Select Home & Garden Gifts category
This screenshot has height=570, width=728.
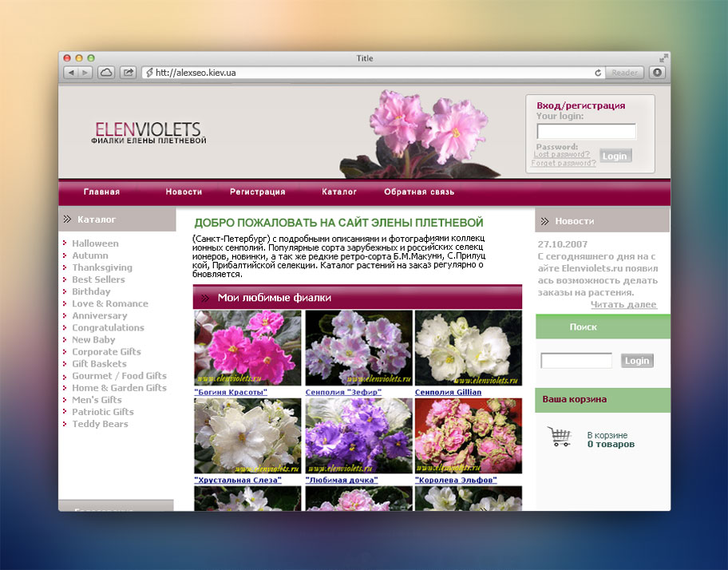pos(119,388)
